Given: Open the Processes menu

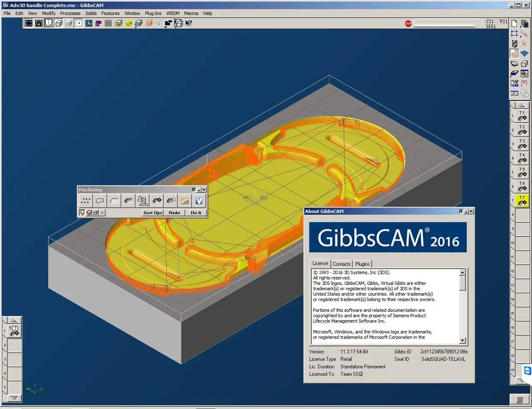Looking at the screenshot, I should point(70,13).
